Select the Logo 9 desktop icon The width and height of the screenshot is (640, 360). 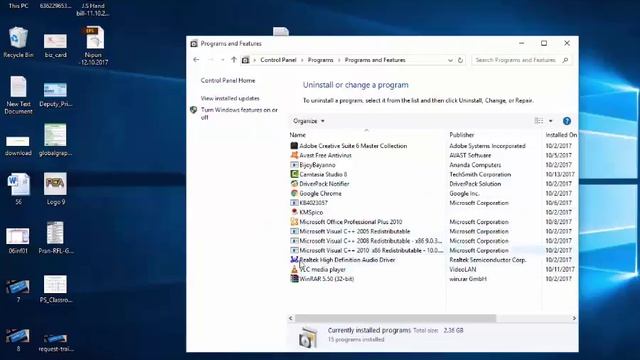(x=56, y=189)
